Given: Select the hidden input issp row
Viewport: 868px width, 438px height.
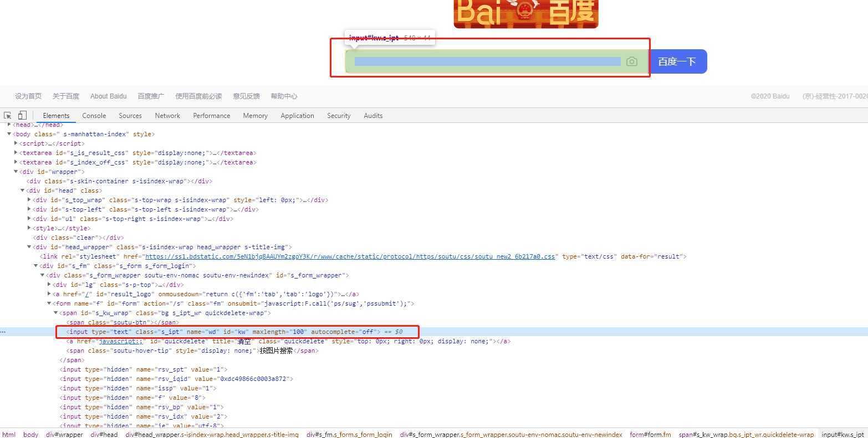Looking at the screenshot, I should click(x=434, y=388).
